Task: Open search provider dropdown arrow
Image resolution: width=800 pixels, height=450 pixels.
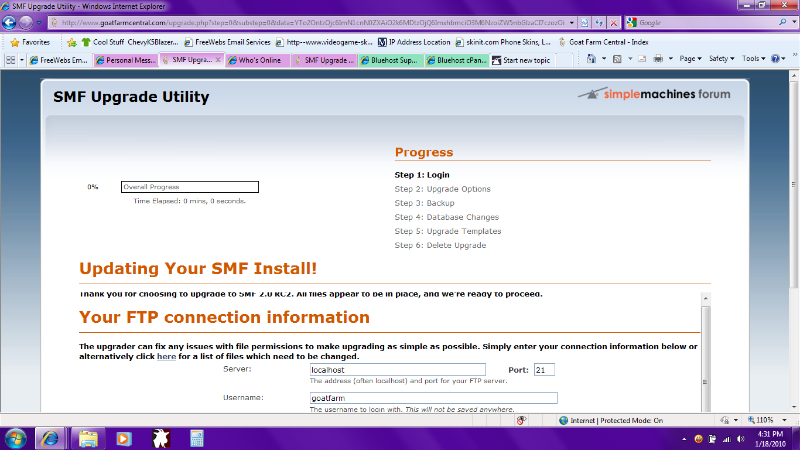Action: coord(794,22)
